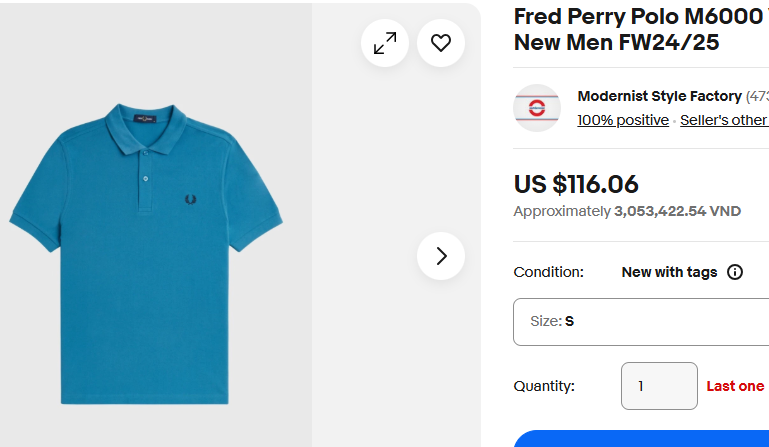This screenshot has width=769, height=447.
Task: Click the red Last one notice
Action: pos(735,386)
